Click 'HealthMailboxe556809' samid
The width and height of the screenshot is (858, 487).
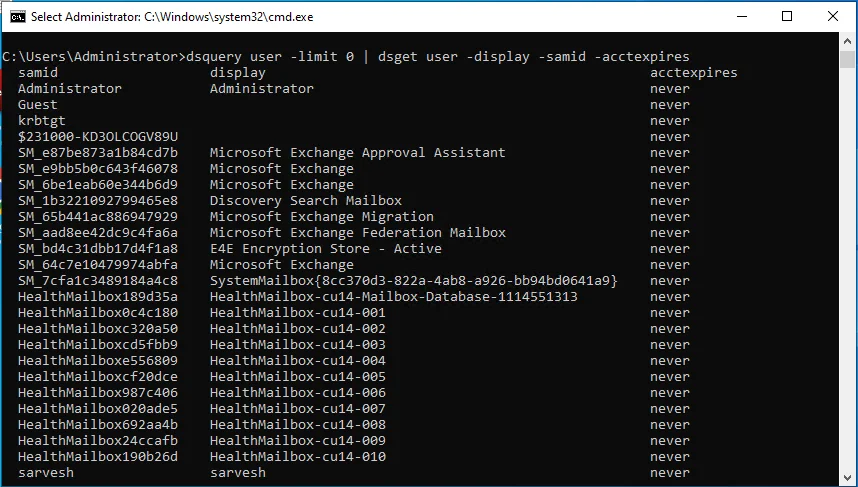(x=98, y=361)
